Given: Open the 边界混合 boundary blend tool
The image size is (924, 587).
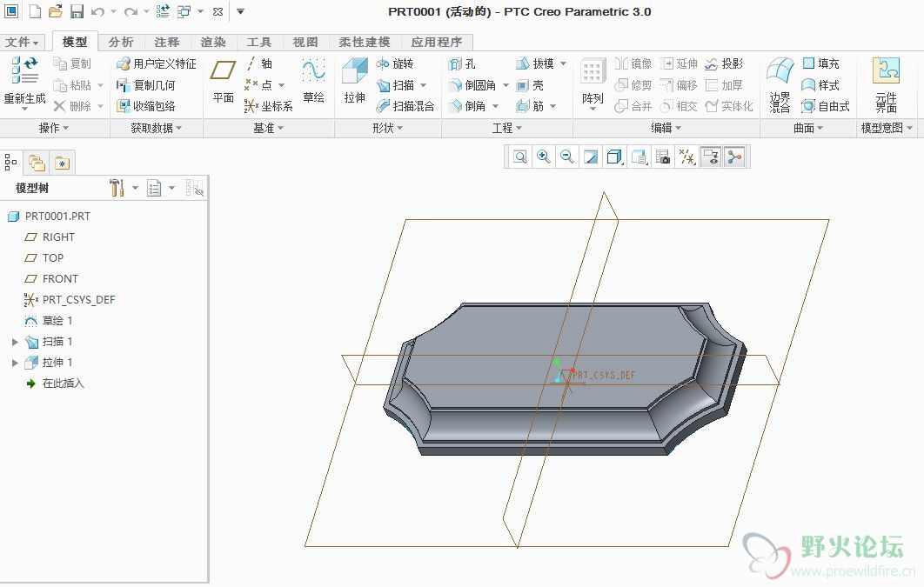Looking at the screenshot, I should point(780,85).
